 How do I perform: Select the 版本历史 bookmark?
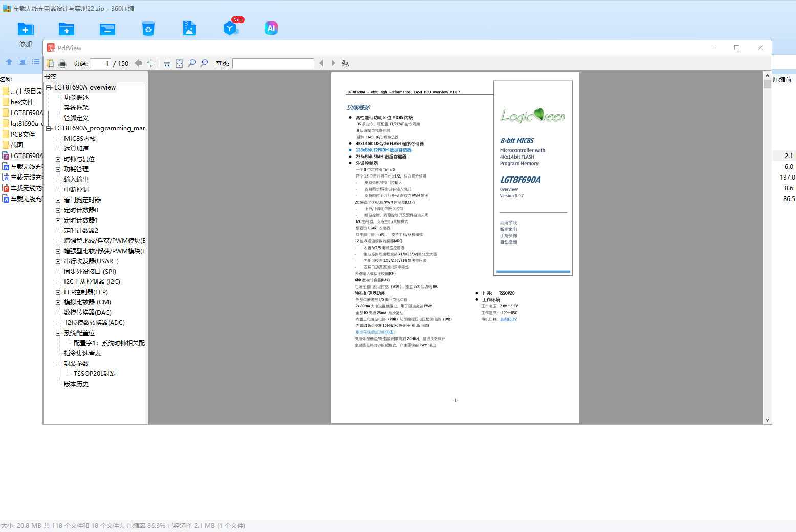pyautogui.click(x=76, y=384)
